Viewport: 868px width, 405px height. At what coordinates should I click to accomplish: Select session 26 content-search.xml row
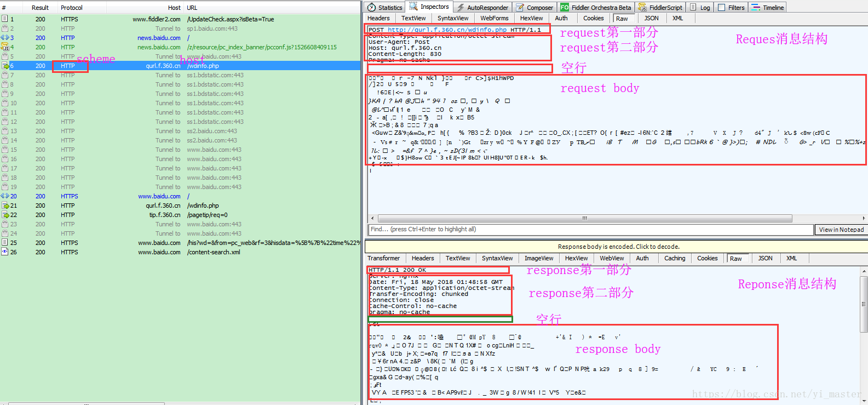[x=181, y=252]
